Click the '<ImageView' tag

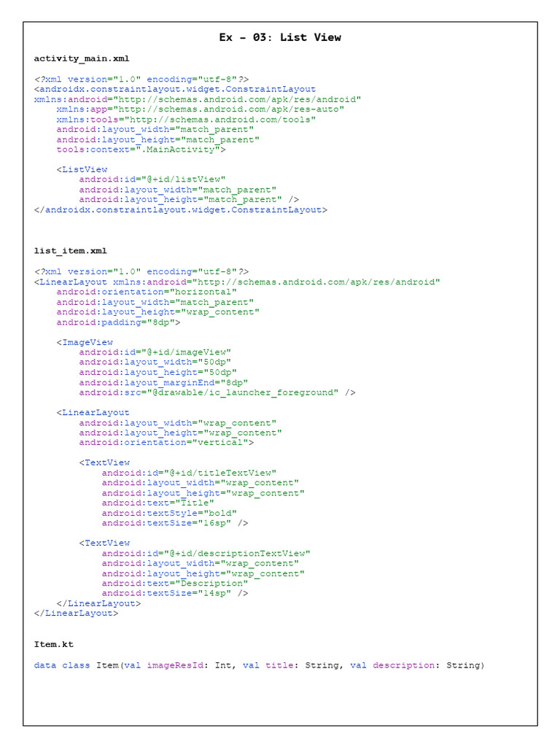(85, 343)
